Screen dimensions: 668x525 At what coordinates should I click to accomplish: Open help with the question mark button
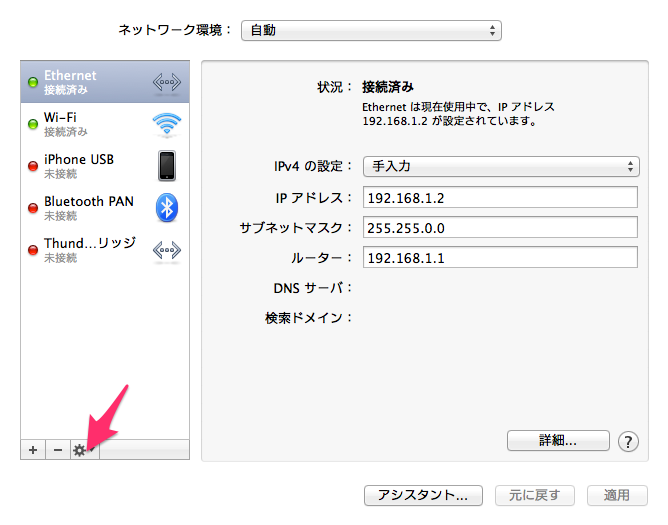(x=628, y=441)
